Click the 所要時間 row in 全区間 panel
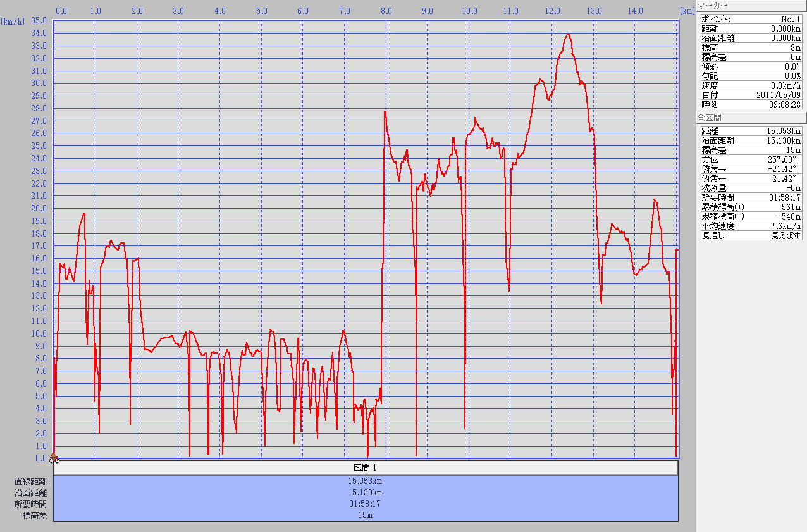Viewport: 807px width, 532px height. tap(751, 197)
